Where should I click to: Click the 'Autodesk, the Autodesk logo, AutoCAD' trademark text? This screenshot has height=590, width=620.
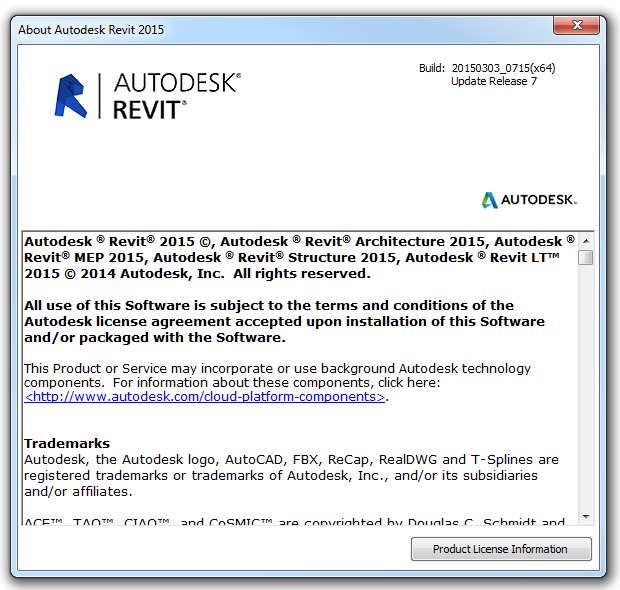[x=291, y=475]
